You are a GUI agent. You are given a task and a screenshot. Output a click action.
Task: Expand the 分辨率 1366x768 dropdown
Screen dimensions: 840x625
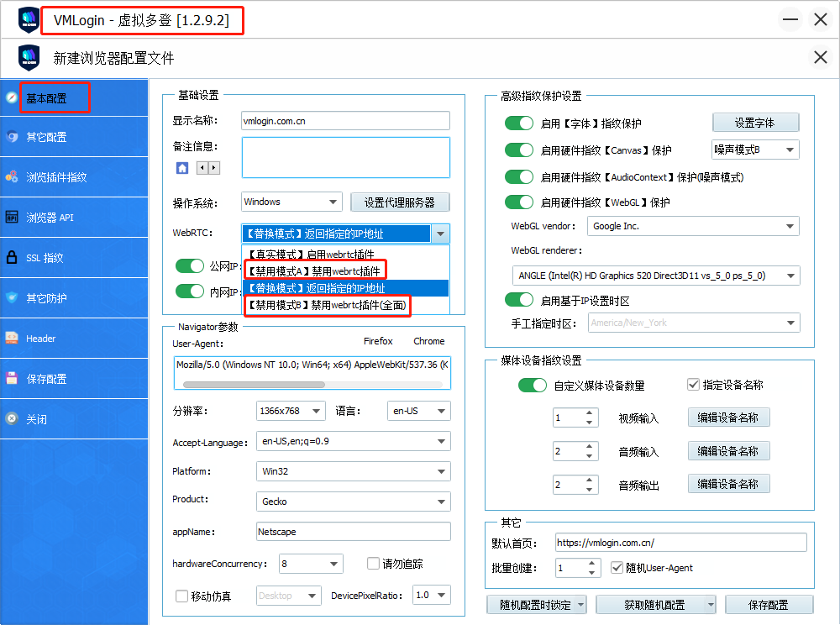[x=291, y=411]
